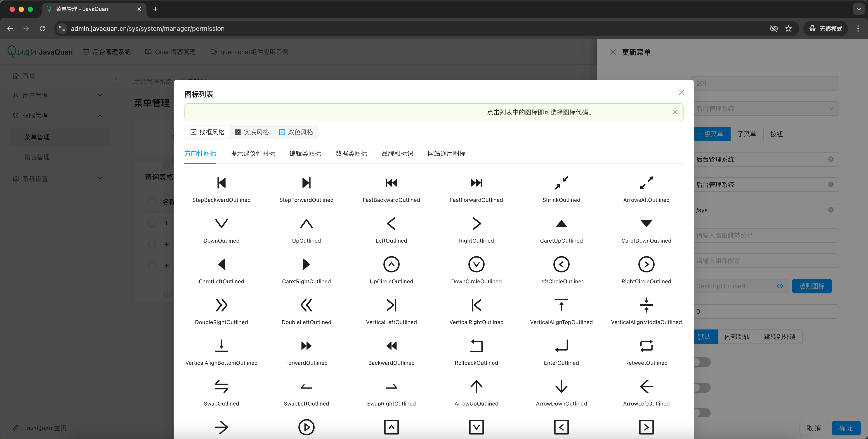This screenshot has width=868, height=439.
Task: Select the CaretRightOutlined icon
Action: (x=306, y=264)
